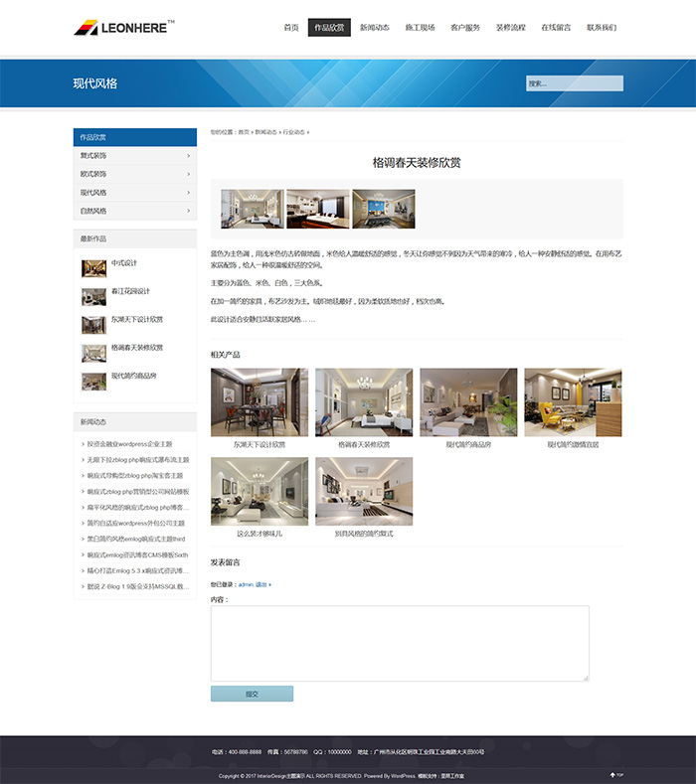This screenshot has width=696, height=784.
Task: Click the TOP back-to-top arrow
Action: 616,774
